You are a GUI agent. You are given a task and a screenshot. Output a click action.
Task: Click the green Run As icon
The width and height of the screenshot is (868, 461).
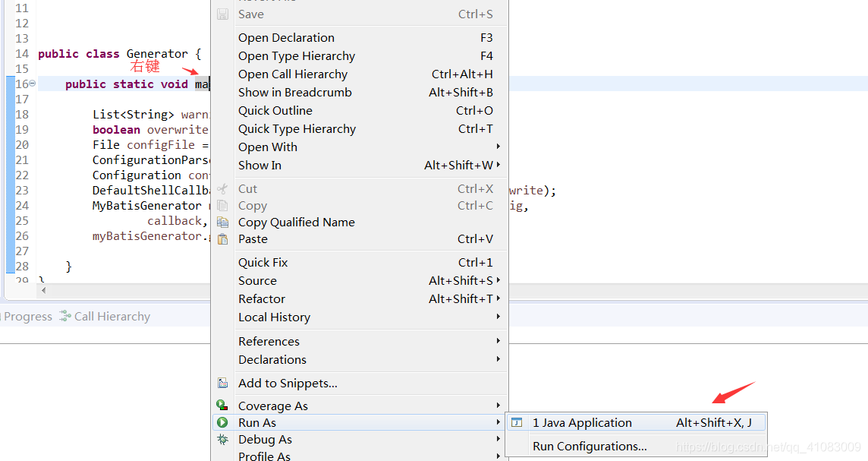click(x=222, y=422)
